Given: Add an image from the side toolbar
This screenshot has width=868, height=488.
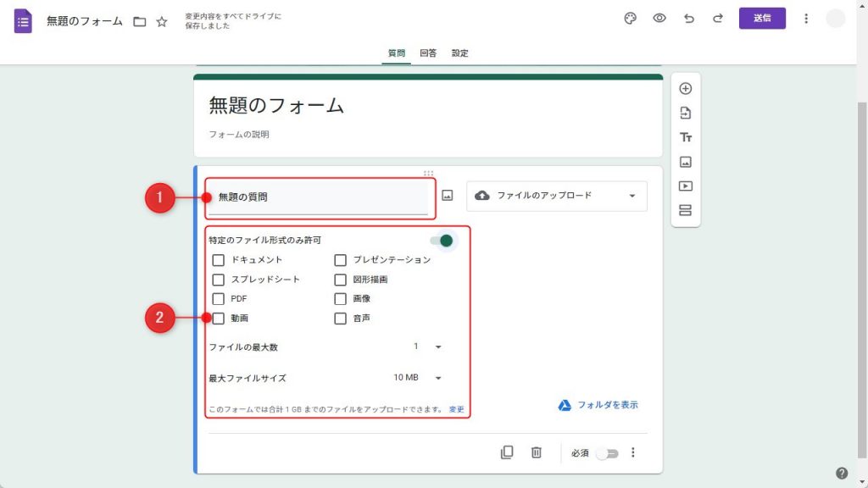Looking at the screenshot, I should pyautogui.click(x=685, y=162).
